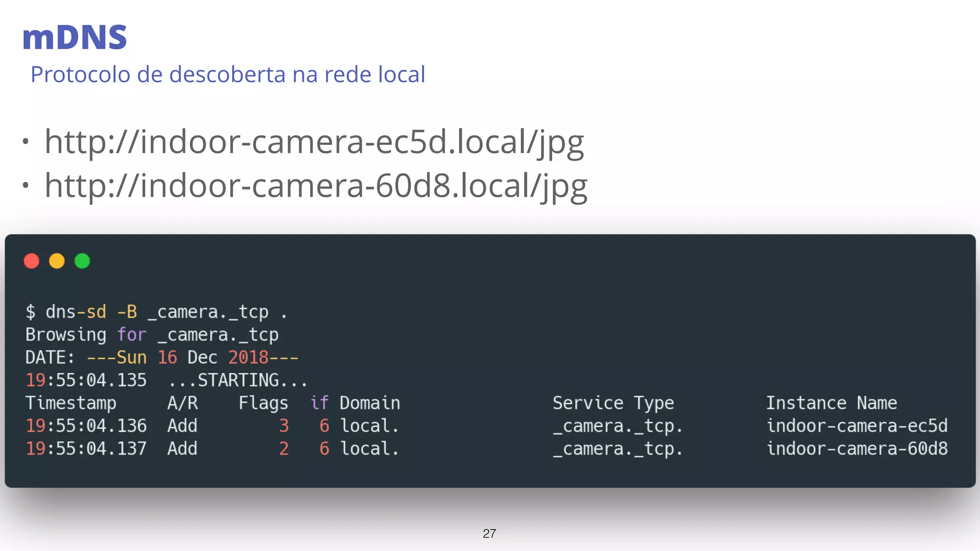Click the Instance Name column header
This screenshot has width=980, height=551.
pos(831,403)
